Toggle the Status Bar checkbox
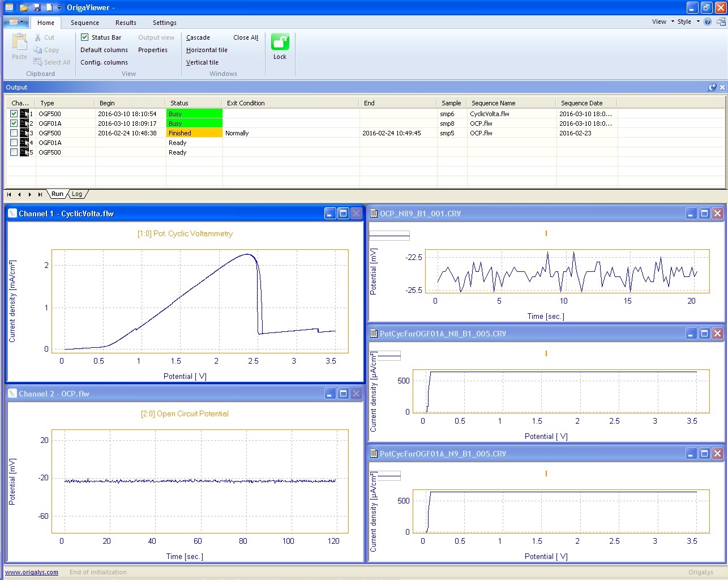This screenshot has height=580, width=728. pyautogui.click(x=85, y=37)
